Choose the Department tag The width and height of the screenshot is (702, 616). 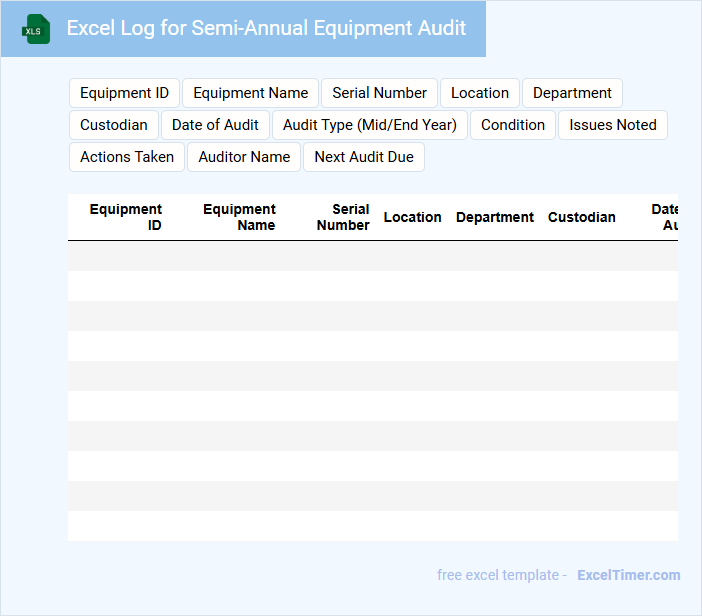[x=572, y=93]
